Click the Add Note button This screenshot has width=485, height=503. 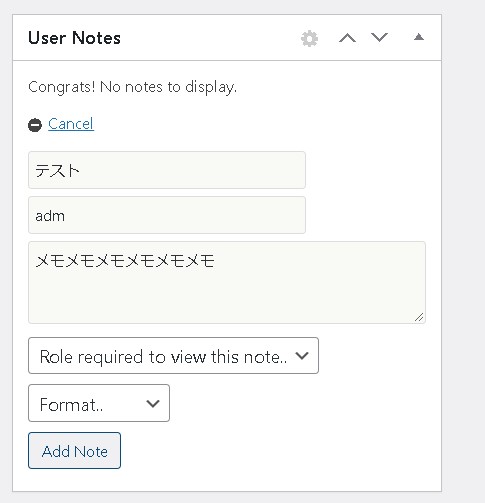tap(74, 451)
